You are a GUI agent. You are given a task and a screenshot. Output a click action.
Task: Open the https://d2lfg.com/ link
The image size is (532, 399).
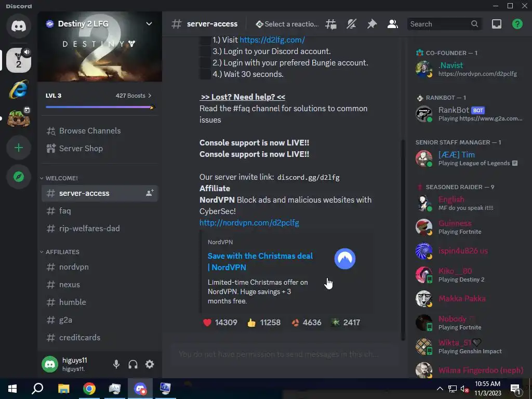pyautogui.click(x=272, y=40)
